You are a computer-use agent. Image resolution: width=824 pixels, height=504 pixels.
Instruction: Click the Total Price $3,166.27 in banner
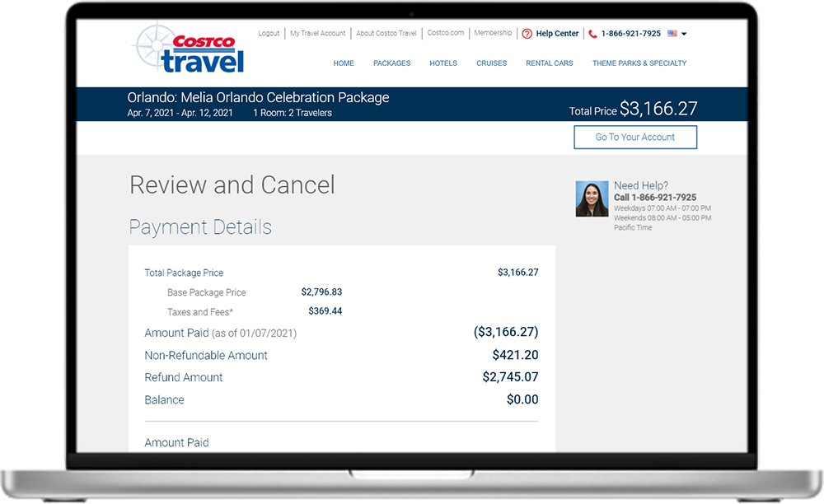pos(633,109)
